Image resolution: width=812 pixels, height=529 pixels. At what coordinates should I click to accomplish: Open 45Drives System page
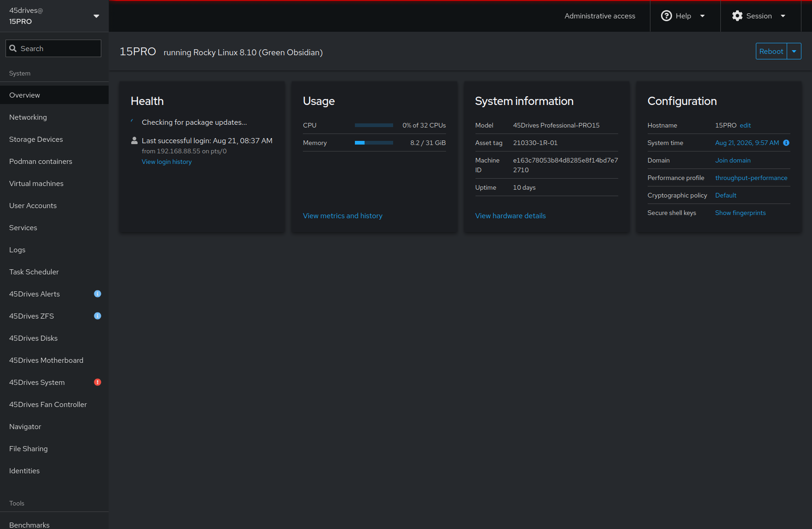pyautogui.click(x=54, y=382)
